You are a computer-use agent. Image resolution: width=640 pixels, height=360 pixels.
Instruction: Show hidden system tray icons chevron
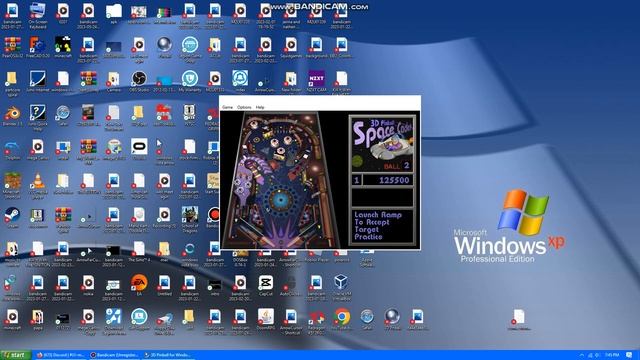(582, 355)
